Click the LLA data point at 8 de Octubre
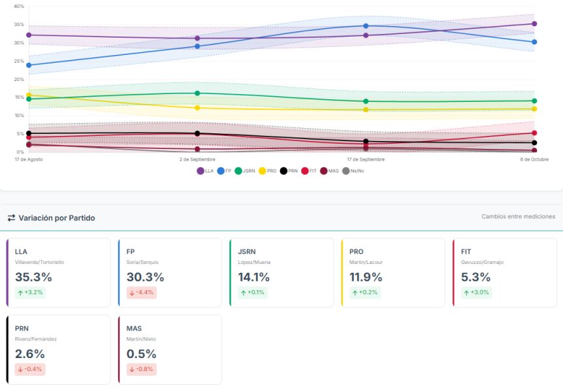The image size is (563, 392). 534,24
